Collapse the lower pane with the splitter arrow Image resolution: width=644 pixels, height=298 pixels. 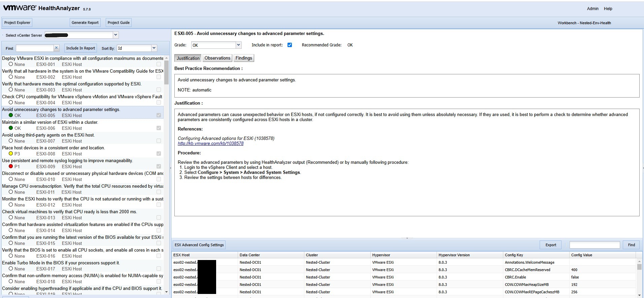pyautogui.click(x=407, y=238)
